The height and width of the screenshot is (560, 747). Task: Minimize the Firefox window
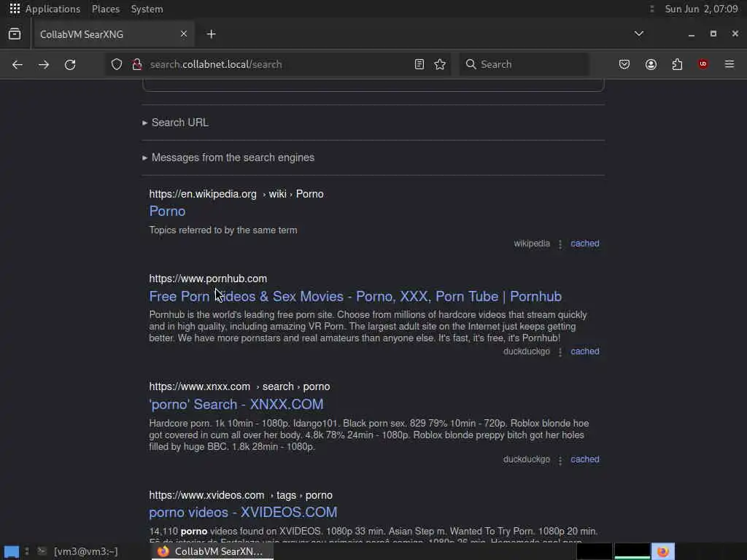coord(691,34)
